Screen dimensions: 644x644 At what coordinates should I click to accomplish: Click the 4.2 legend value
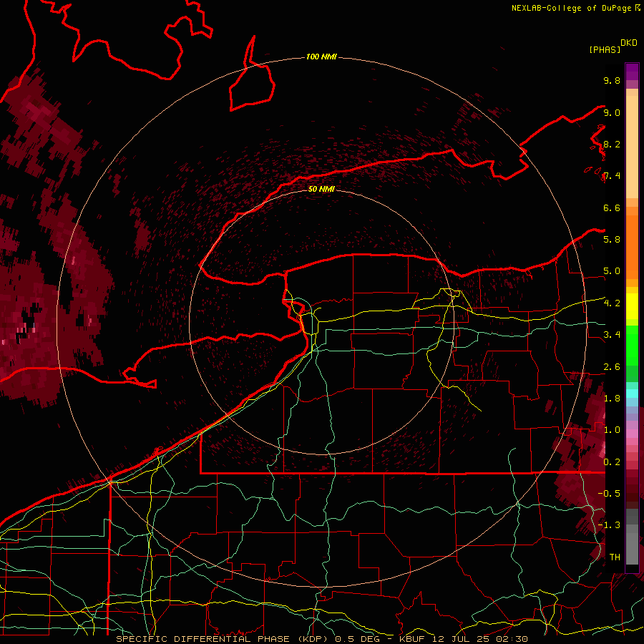tap(612, 303)
